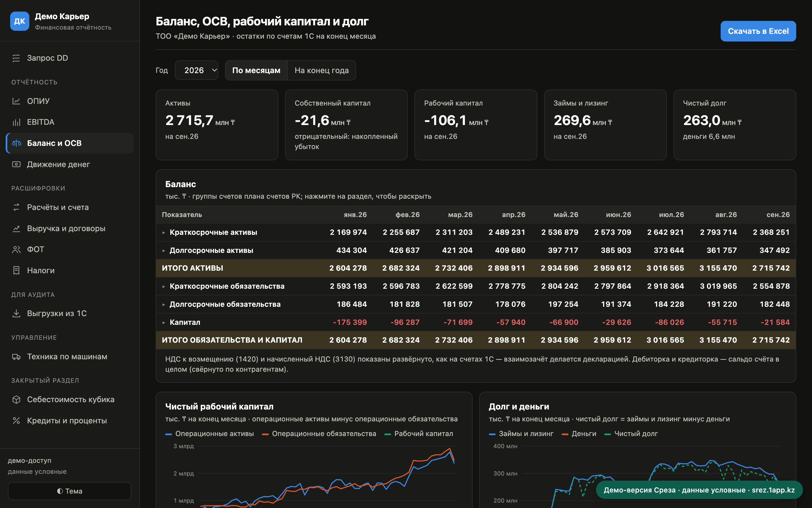Click the EBITDA bar chart icon
Screen dimensions: 812x508
pyautogui.click(x=16, y=122)
